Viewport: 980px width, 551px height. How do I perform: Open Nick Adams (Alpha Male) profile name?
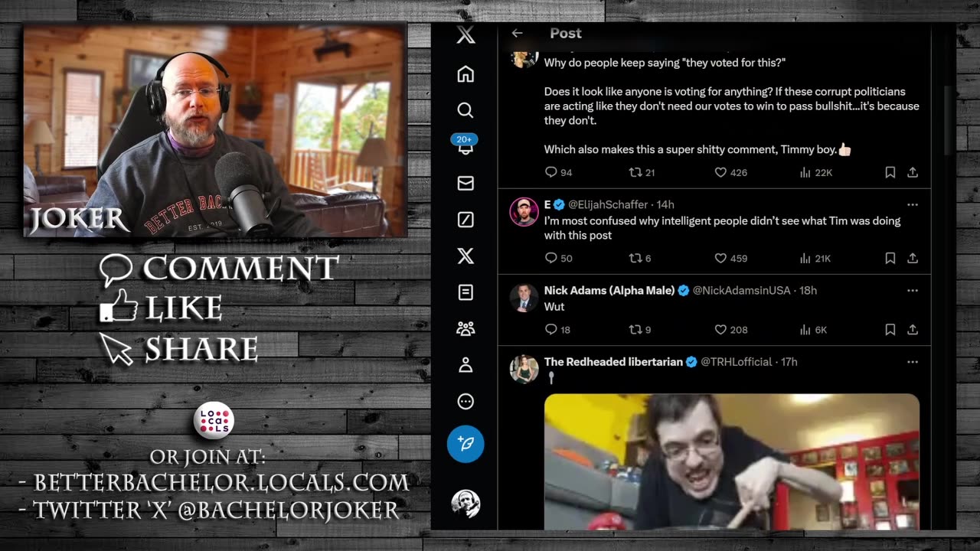coord(609,290)
